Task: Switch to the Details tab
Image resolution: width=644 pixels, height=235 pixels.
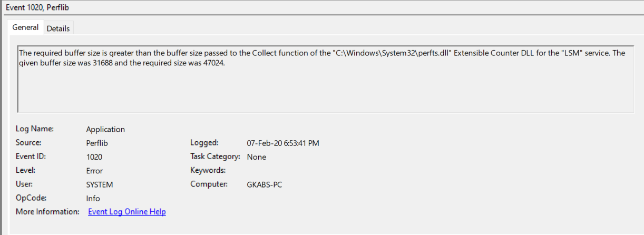Action: 58,28
